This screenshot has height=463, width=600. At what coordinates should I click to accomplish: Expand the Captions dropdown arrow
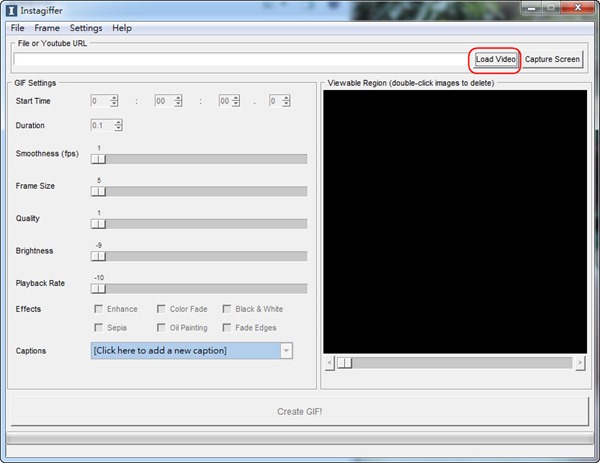(x=286, y=351)
